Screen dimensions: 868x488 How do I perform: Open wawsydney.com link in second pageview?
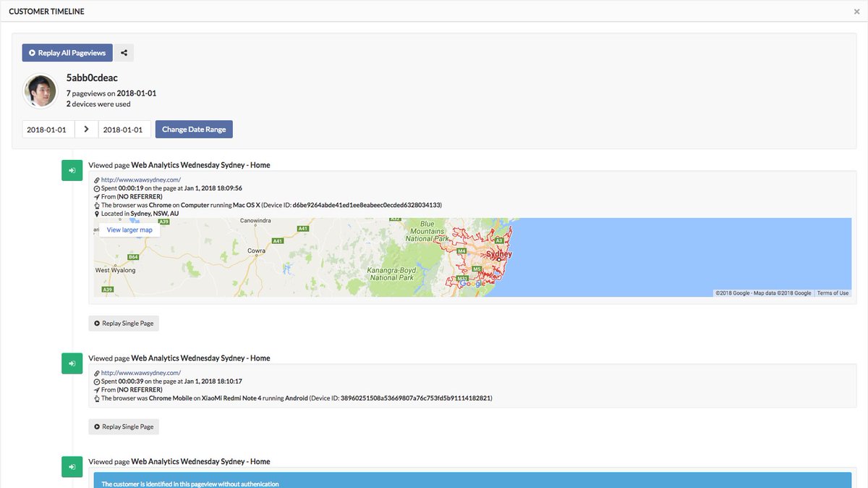click(x=140, y=373)
